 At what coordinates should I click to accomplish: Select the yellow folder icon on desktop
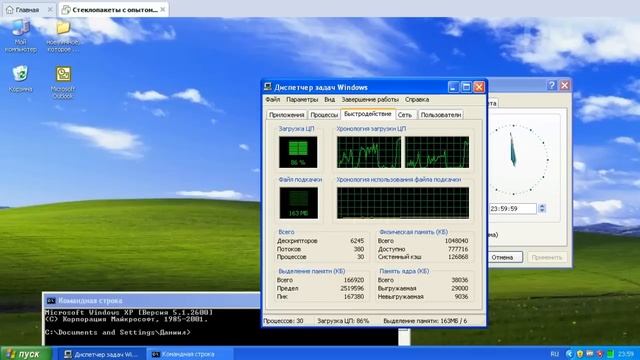click(x=63, y=28)
